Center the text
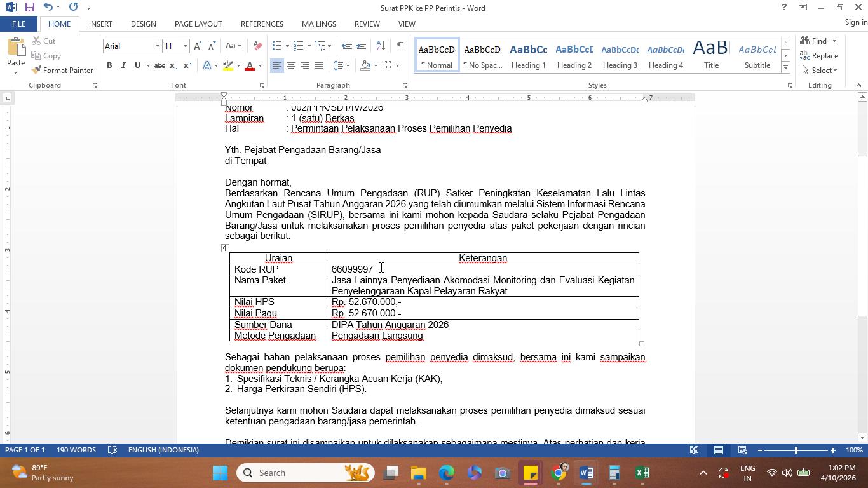 pyautogui.click(x=290, y=65)
